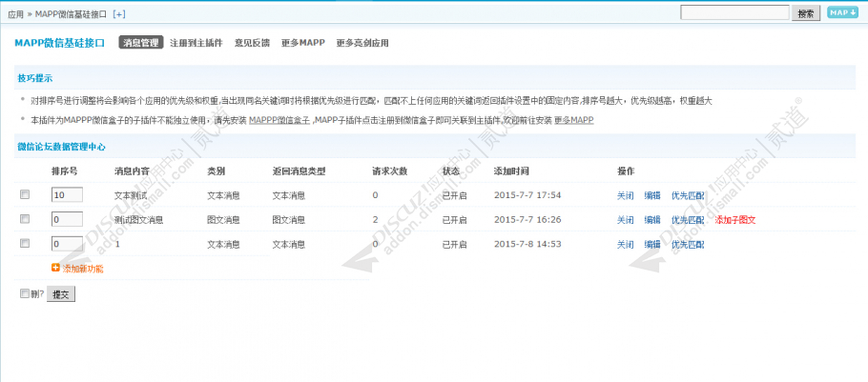The height and width of the screenshot is (382, 868).
Task: Click the red 添加子图文 link
Action: [x=735, y=219]
